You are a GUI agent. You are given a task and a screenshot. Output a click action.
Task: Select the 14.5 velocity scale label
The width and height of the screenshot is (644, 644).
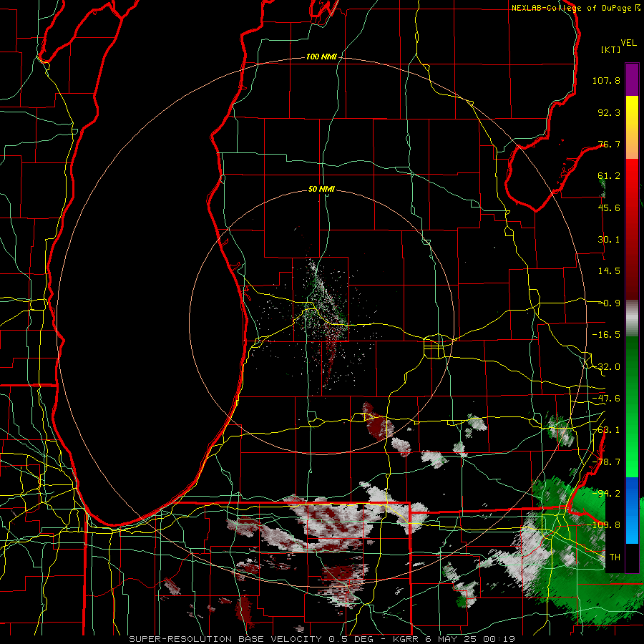click(609, 271)
